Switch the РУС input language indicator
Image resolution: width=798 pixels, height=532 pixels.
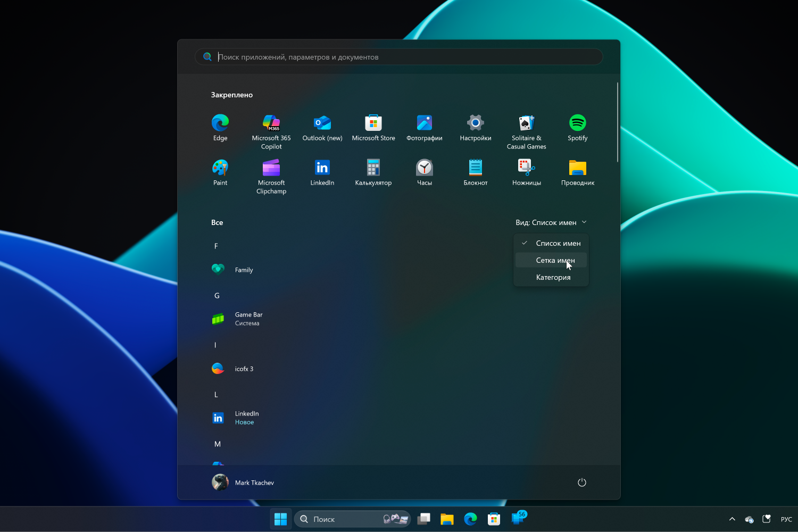pyautogui.click(x=786, y=519)
